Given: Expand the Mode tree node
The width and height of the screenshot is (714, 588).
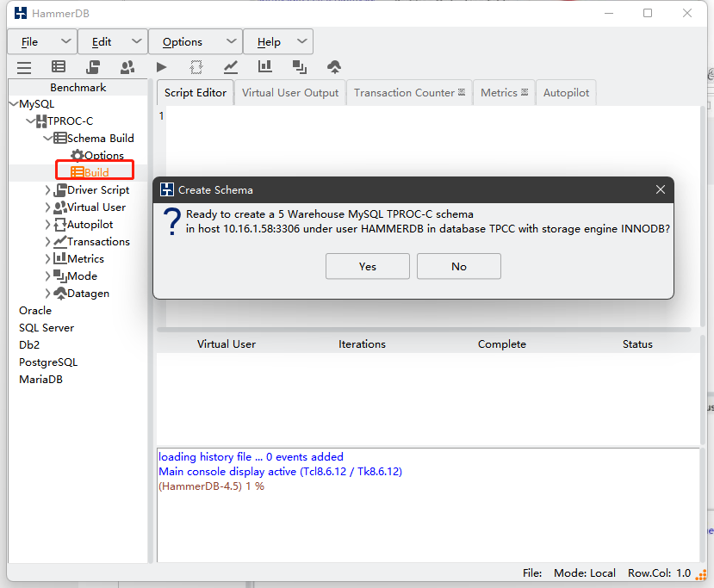Looking at the screenshot, I should point(48,275).
